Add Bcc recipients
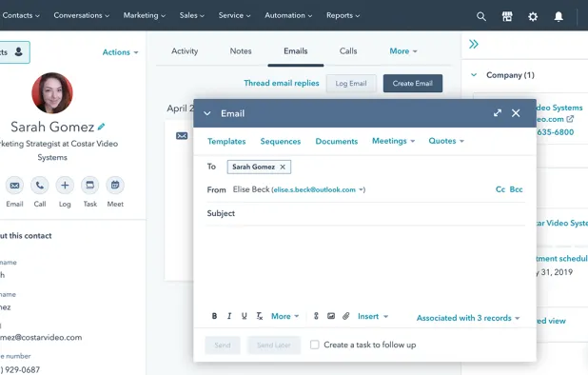Screen dimensions: 588x375 (516, 189)
